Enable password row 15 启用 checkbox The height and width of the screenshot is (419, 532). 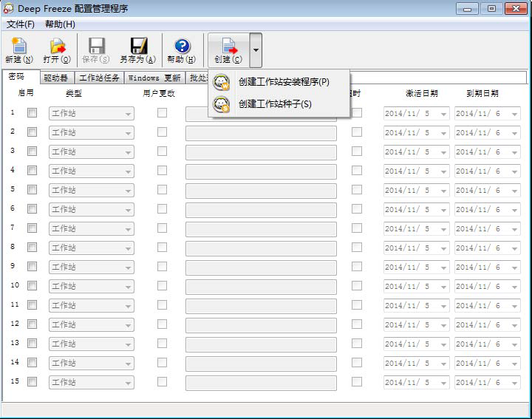click(x=33, y=381)
